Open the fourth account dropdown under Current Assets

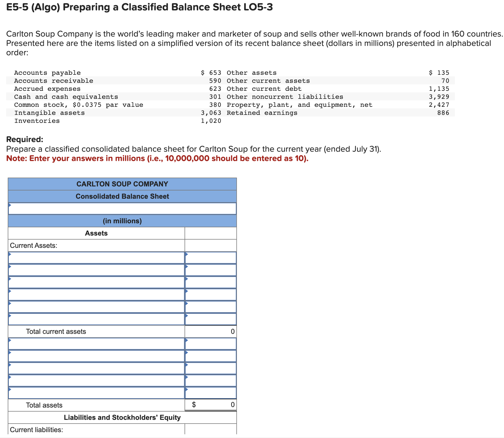coord(96,294)
